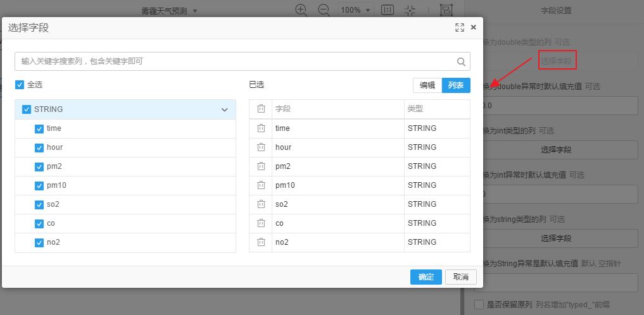Click 选择字段 button under string类型的列
The height and width of the screenshot is (315, 644).
point(556,238)
